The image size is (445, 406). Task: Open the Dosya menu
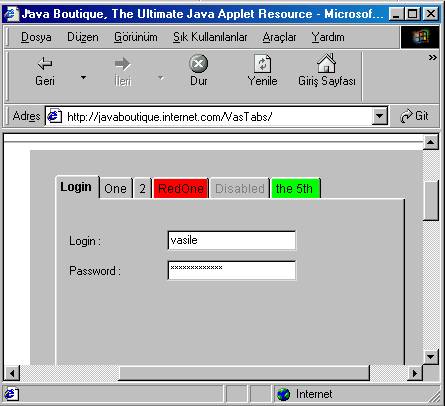click(x=36, y=37)
